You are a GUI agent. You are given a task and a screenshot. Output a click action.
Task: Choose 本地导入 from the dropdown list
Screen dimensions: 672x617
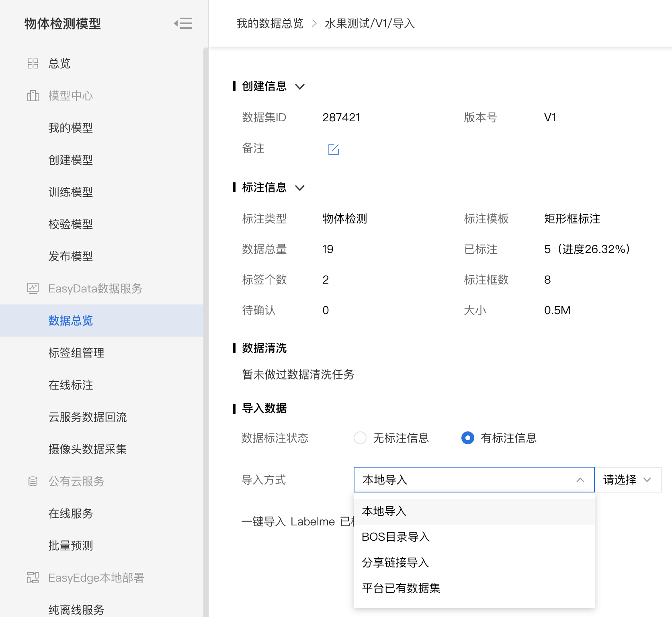click(474, 511)
